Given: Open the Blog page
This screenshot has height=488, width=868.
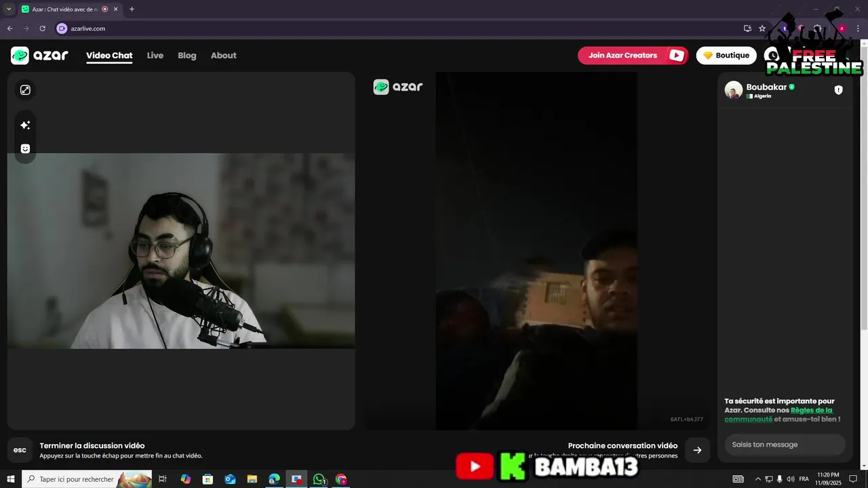Looking at the screenshot, I should 187,56.
